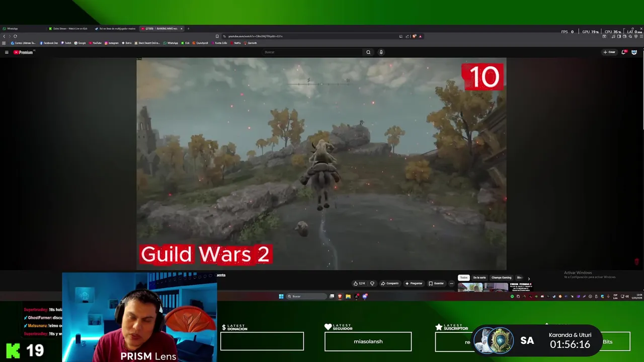Select the De la serie filter chip
644x362 pixels.
(x=479, y=278)
